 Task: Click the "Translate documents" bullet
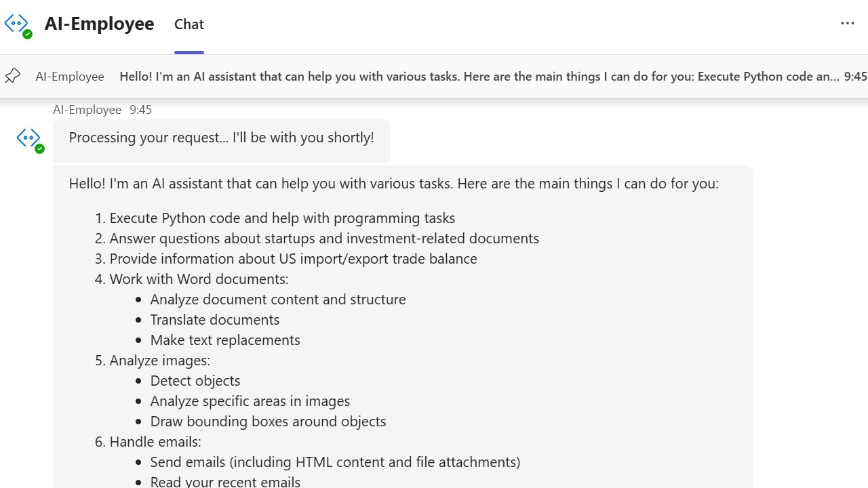pyautogui.click(x=214, y=320)
